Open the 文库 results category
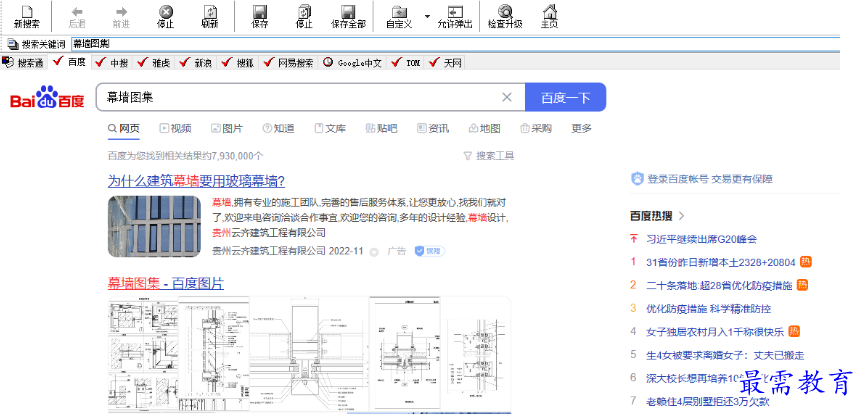Screen dimensions: 861x414 click(330, 128)
